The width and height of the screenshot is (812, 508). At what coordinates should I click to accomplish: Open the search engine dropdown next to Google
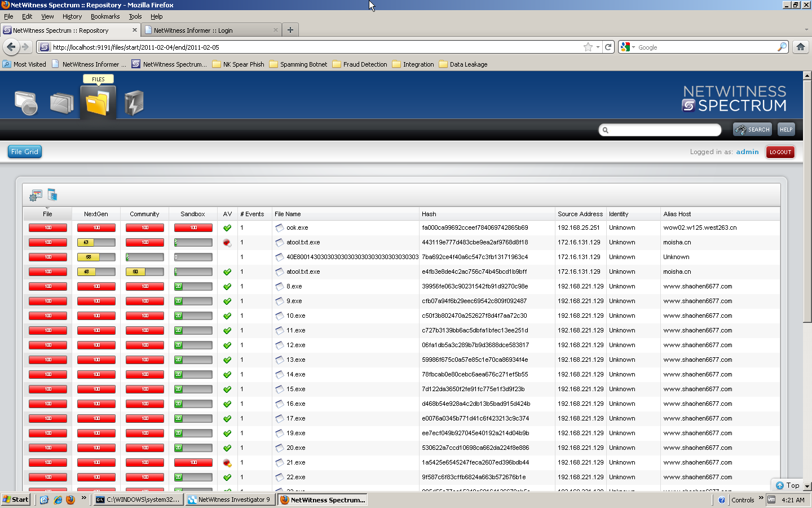click(x=633, y=47)
